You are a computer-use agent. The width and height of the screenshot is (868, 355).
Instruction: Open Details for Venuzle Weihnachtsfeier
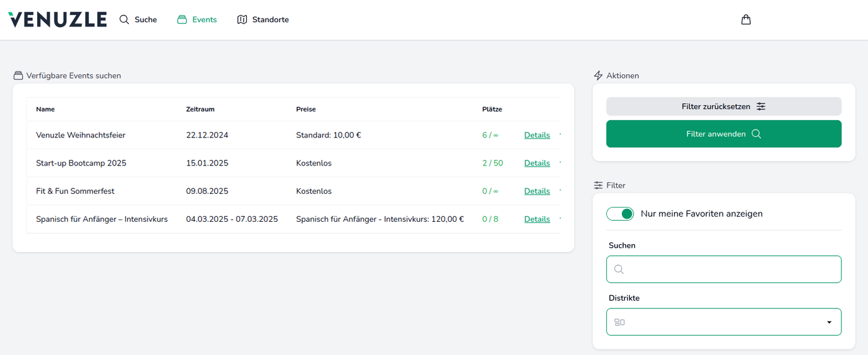[x=537, y=135]
